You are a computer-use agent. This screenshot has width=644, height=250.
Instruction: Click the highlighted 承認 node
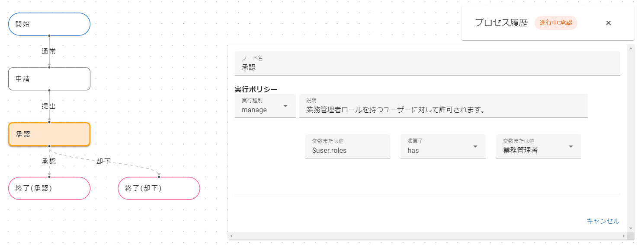click(49, 134)
